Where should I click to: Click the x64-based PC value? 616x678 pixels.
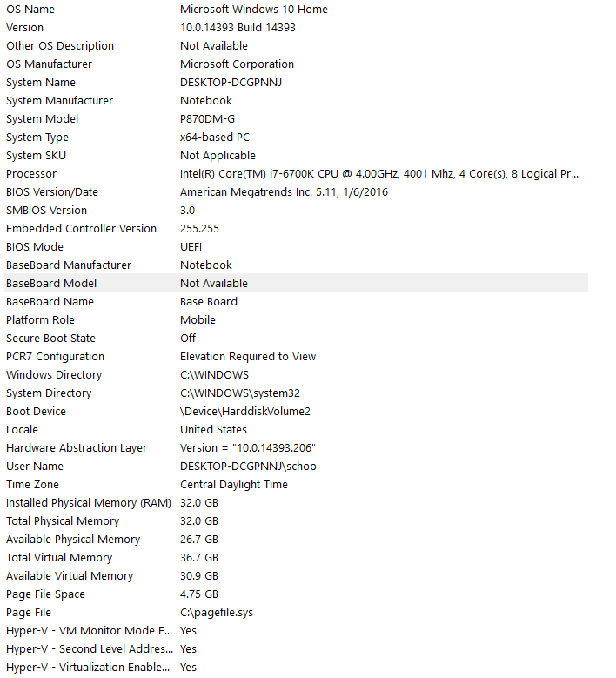click(215, 137)
